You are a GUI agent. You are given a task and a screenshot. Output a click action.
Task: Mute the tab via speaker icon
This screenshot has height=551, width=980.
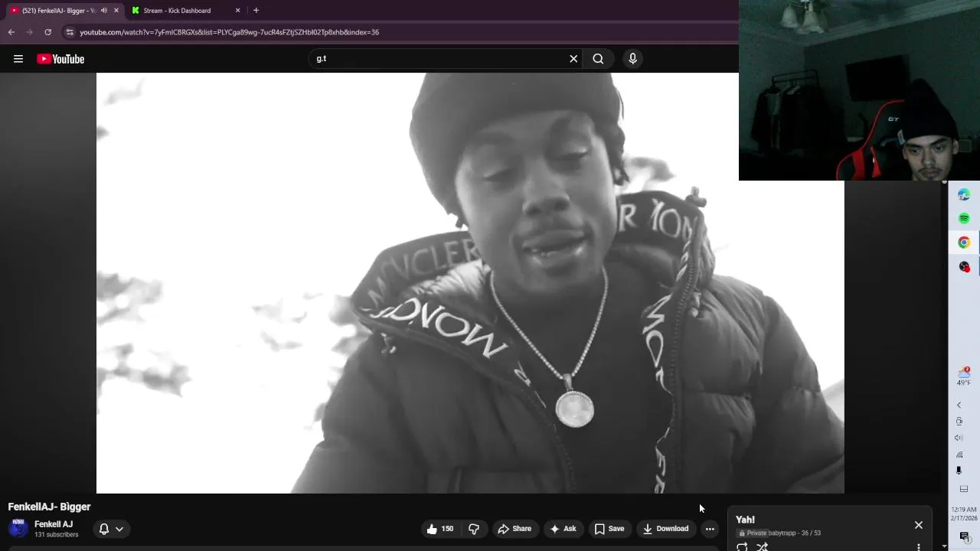pos(103,11)
